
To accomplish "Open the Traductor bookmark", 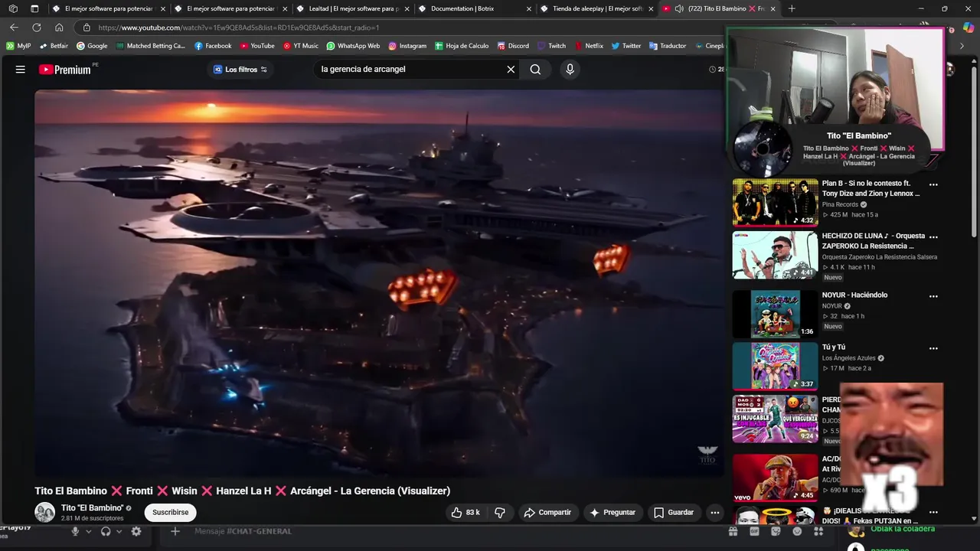I will 668,46.
